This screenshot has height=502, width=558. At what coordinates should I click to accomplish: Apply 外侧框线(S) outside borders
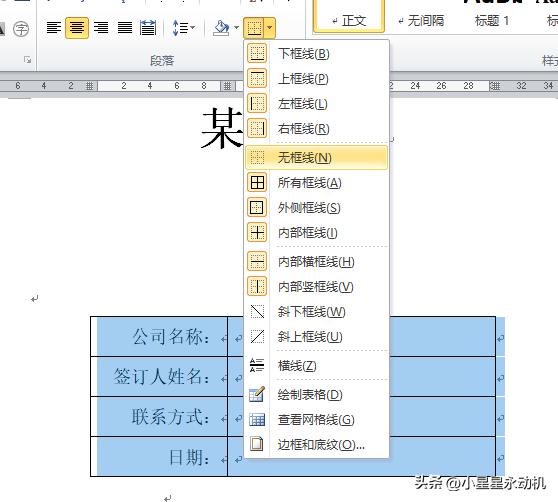click(x=317, y=207)
